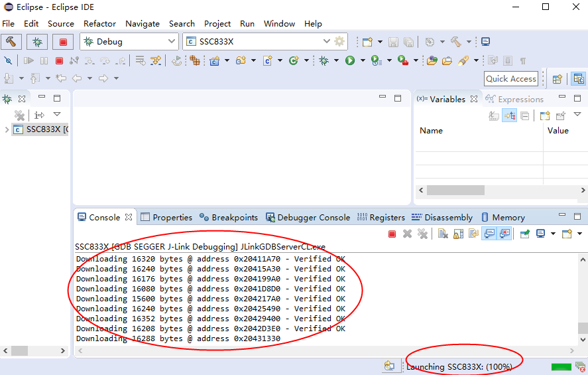Open the Refactor menu
Image resolution: width=588 pixels, height=375 pixels.
click(x=99, y=24)
